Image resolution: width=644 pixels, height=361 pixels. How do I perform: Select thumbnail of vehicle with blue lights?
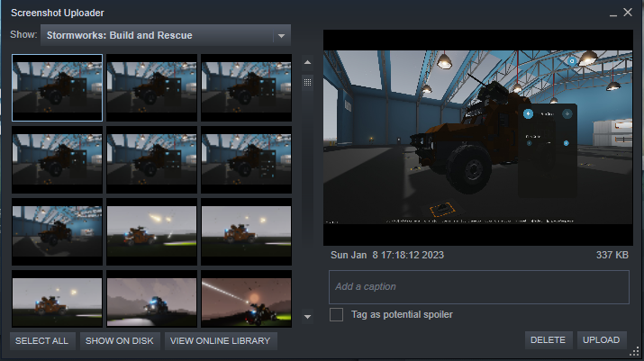click(x=151, y=299)
